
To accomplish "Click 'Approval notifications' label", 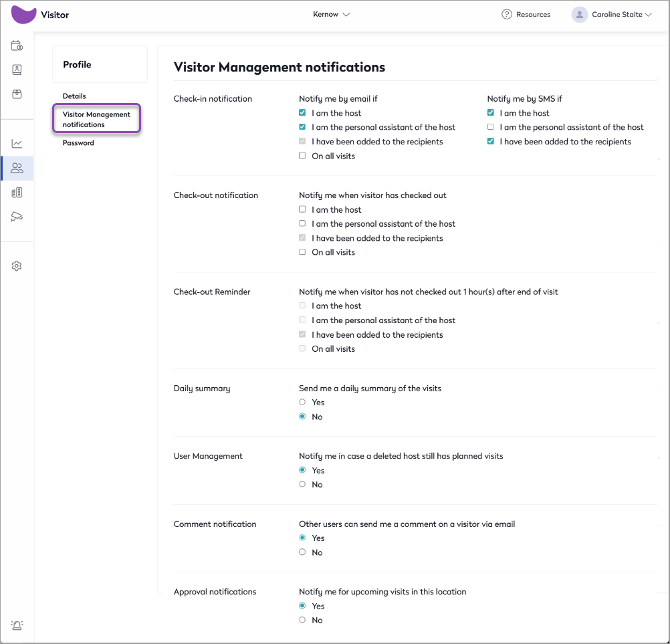I will [215, 591].
